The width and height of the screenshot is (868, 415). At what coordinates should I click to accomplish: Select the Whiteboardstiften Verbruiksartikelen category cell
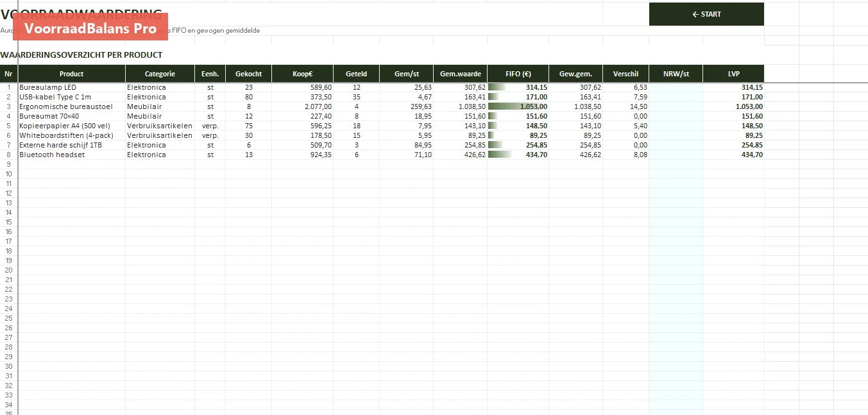point(160,135)
